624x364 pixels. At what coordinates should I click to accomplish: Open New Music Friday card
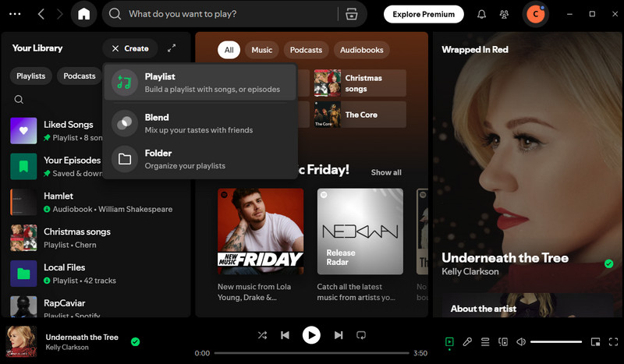(x=261, y=245)
